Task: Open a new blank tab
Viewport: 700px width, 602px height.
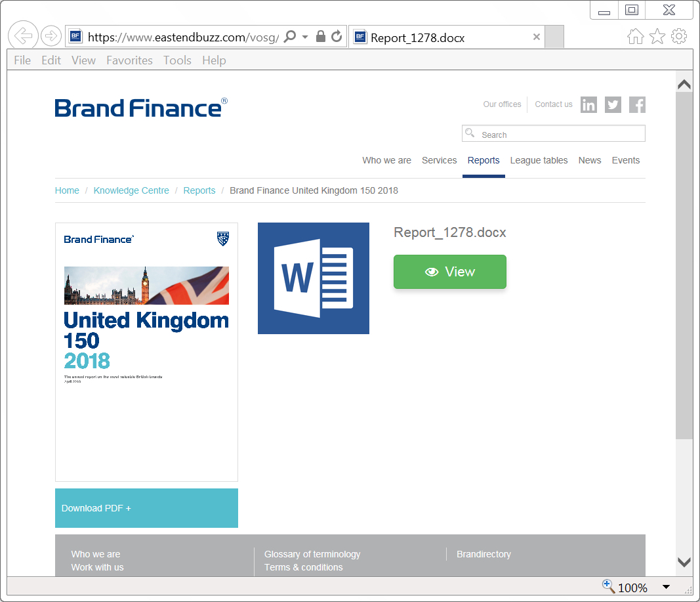Action: (x=554, y=37)
